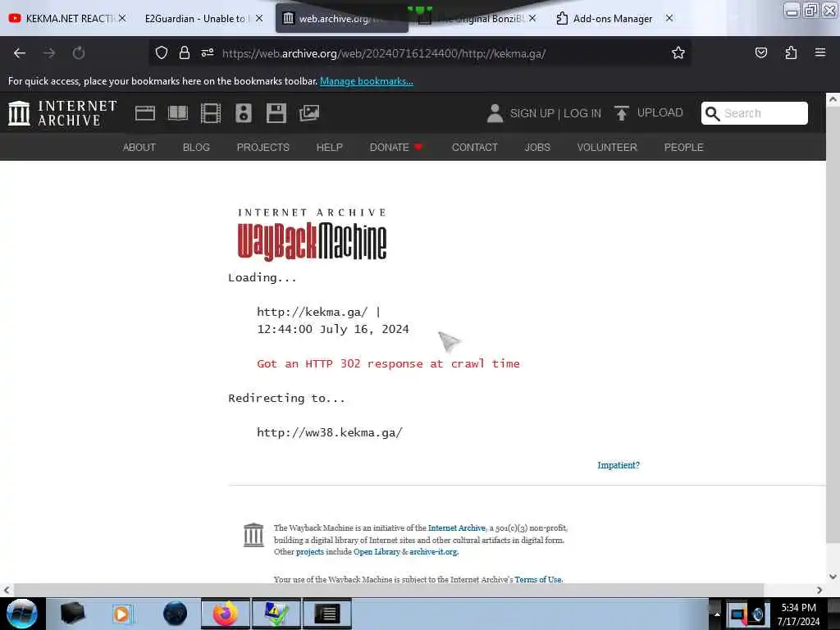The height and width of the screenshot is (630, 840).
Task: Go back using the browser back arrow
Action: (x=20, y=53)
